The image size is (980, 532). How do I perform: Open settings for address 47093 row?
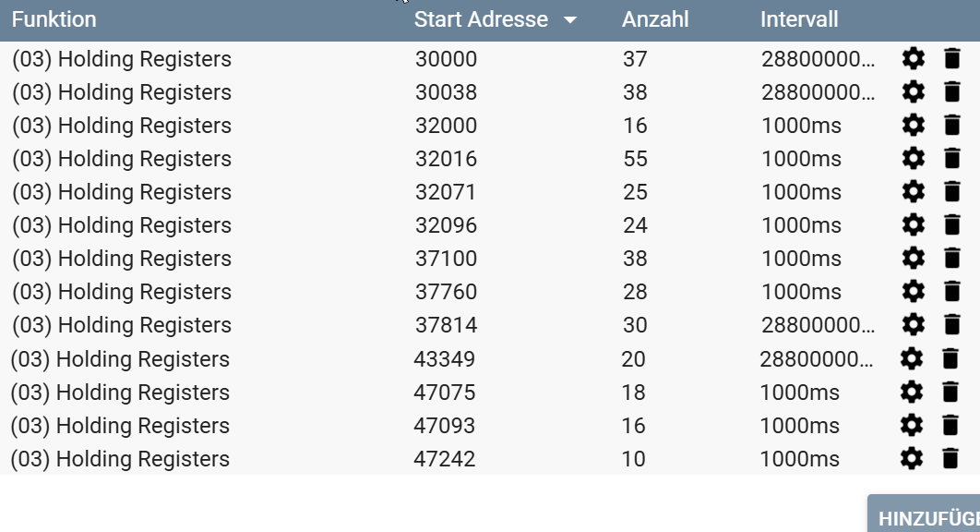911,426
